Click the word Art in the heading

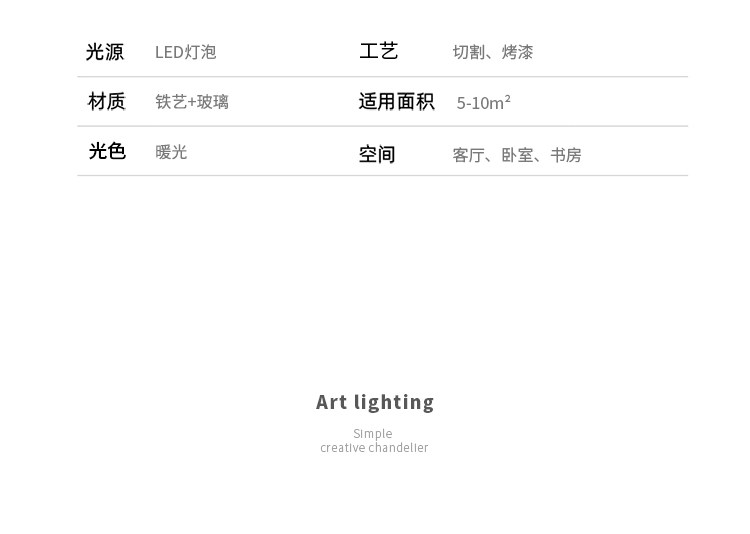(331, 402)
